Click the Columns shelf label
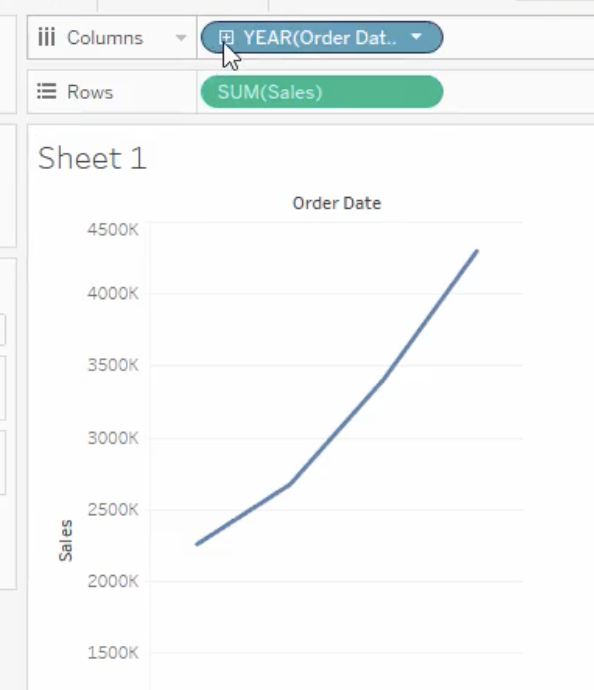594x690 pixels. coord(105,38)
